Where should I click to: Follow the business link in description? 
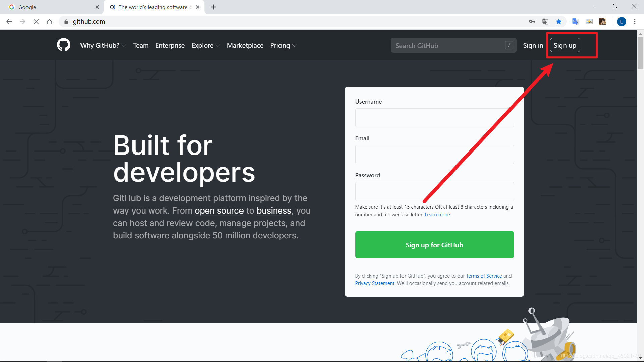tap(274, 210)
